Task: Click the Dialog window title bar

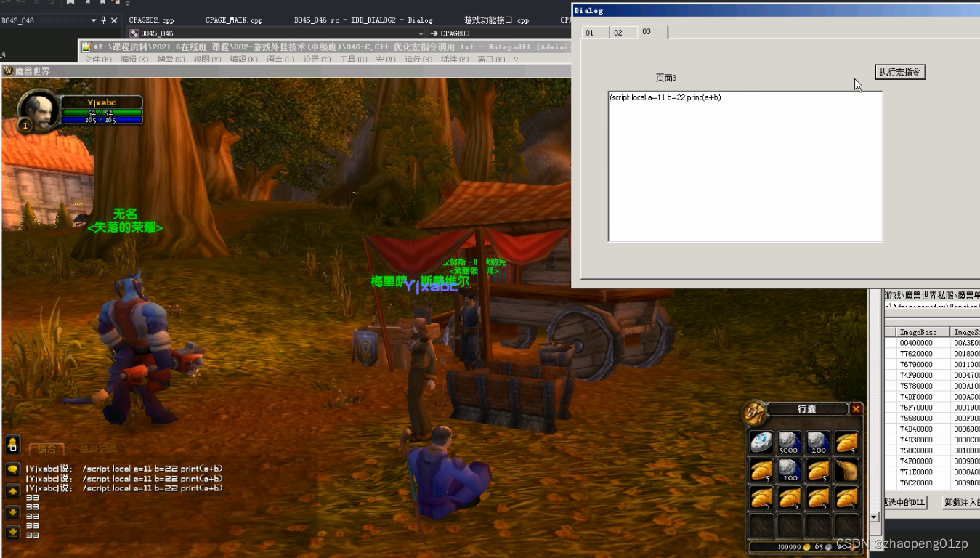Action: [x=776, y=10]
